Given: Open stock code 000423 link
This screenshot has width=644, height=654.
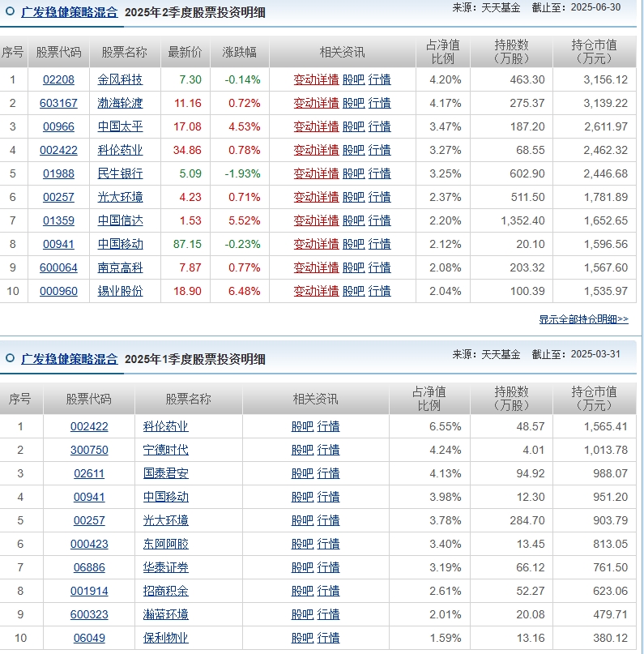Looking at the screenshot, I should [x=89, y=544].
